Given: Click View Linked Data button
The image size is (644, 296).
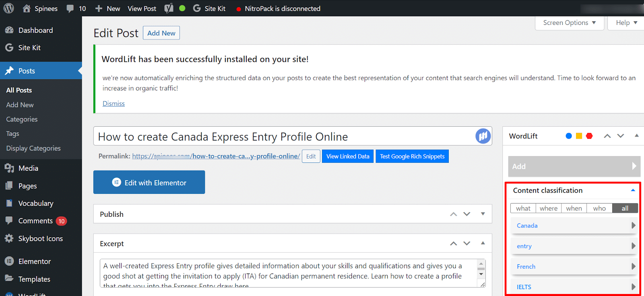Looking at the screenshot, I should (348, 156).
